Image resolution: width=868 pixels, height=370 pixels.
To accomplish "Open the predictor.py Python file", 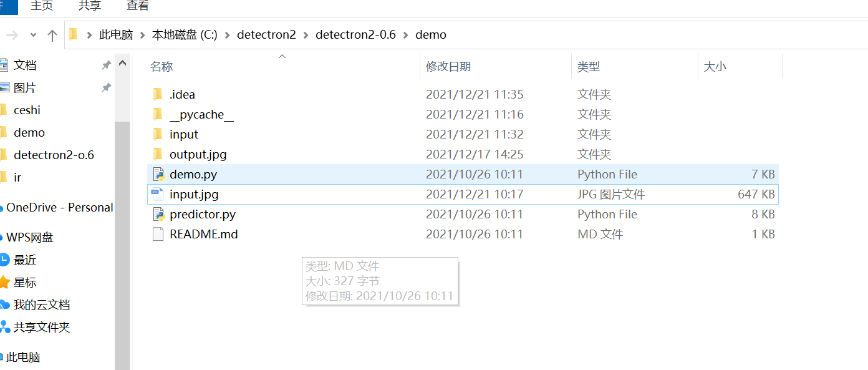I will click(x=203, y=214).
